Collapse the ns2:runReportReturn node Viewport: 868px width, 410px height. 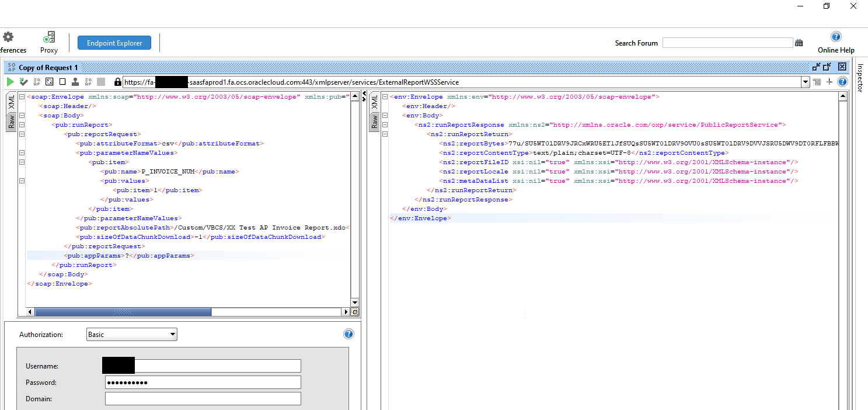tap(385, 134)
